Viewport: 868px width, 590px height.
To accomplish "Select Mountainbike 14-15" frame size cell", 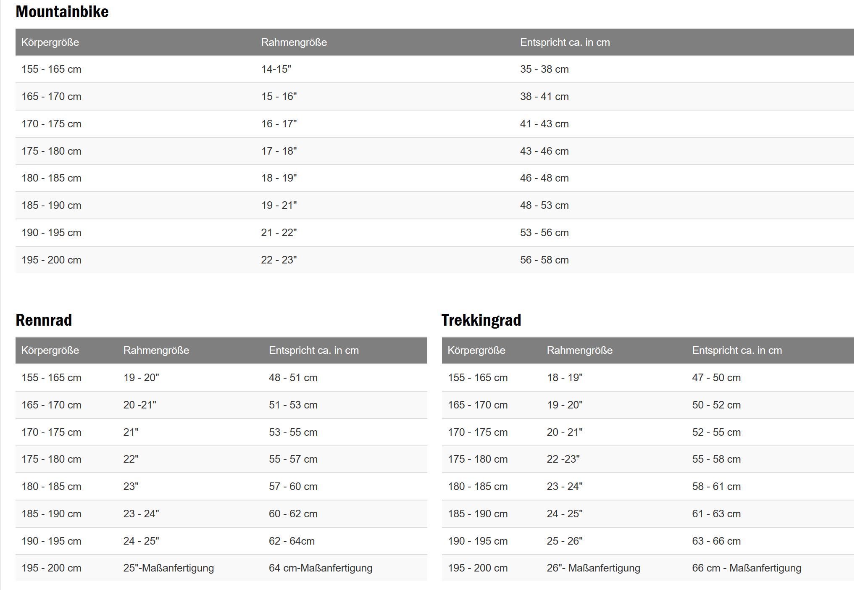I will pyautogui.click(x=276, y=69).
